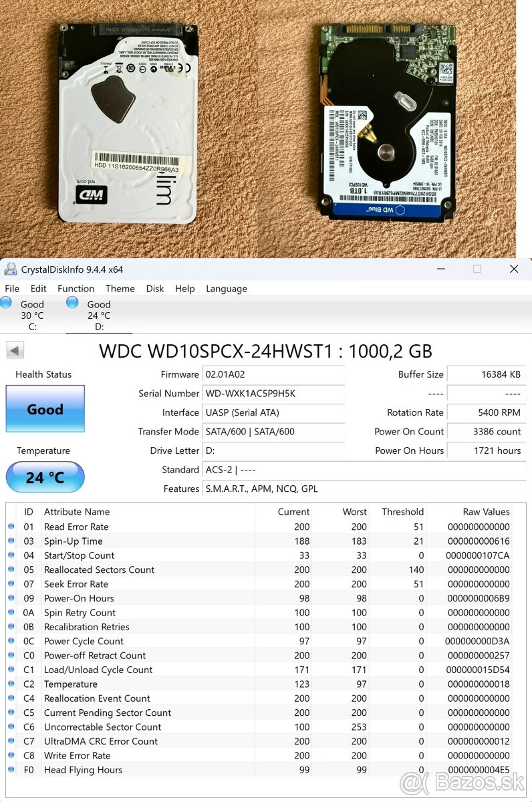Click the CrystalDiskInfo title bar icon
Viewport: 532px width, 802px height.
coord(10,269)
